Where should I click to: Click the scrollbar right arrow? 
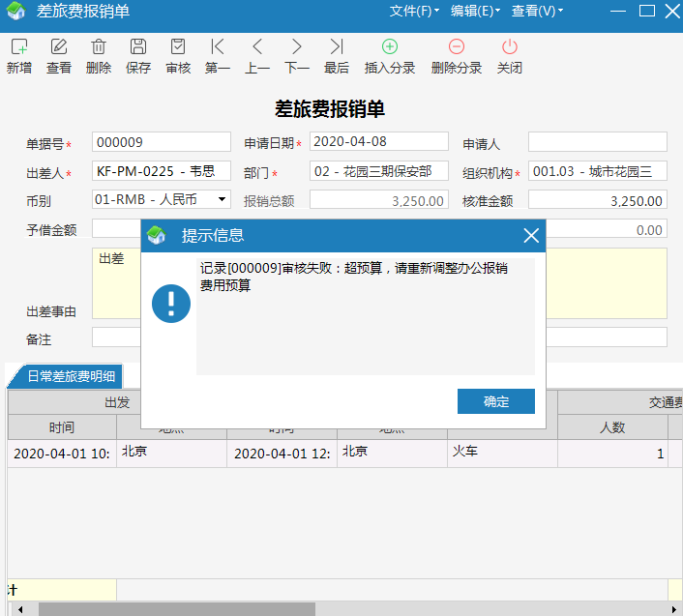(674, 609)
